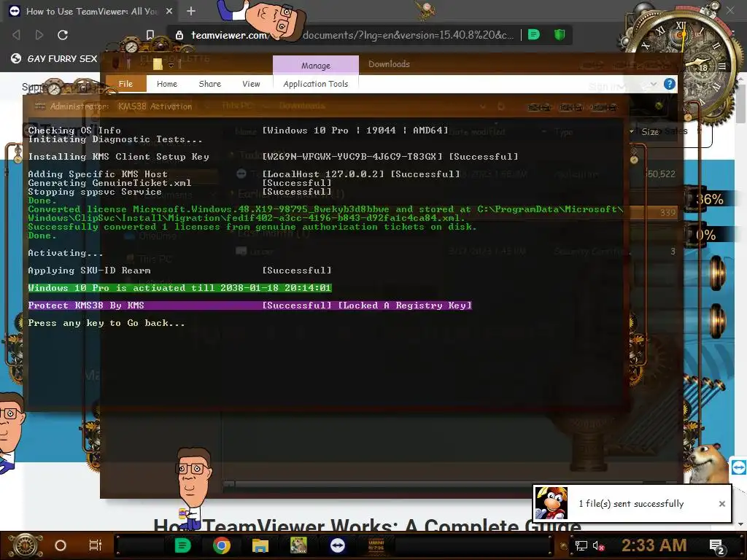
Task: Click the muted volume tray icon
Action: click(x=598, y=545)
